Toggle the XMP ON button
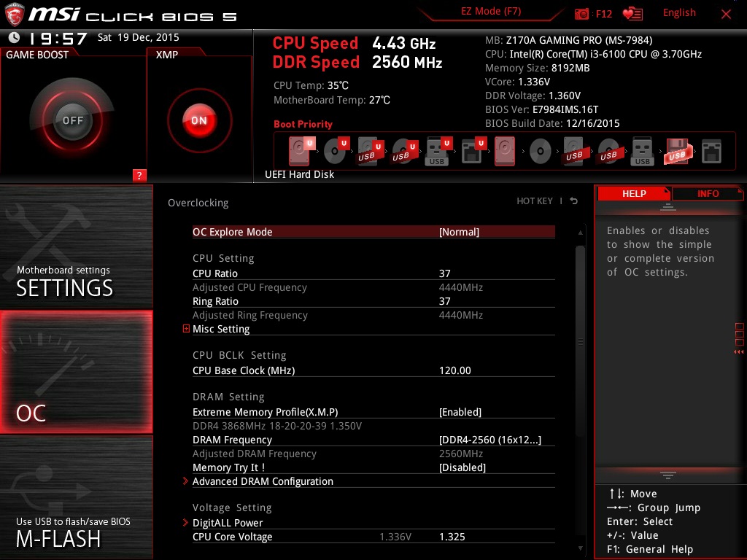747x560 pixels. click(200, 120)
